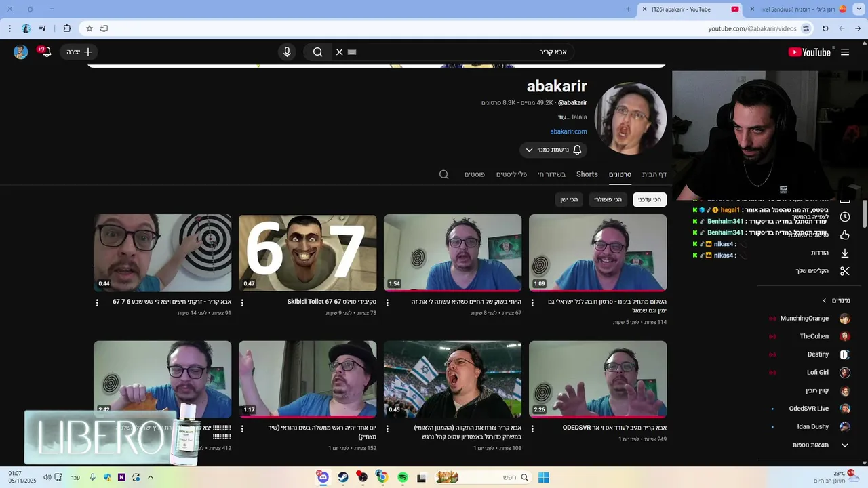Viewport: 868px width, 488px height.
Task: Open a new browser tab
Action: coord(628,9)
